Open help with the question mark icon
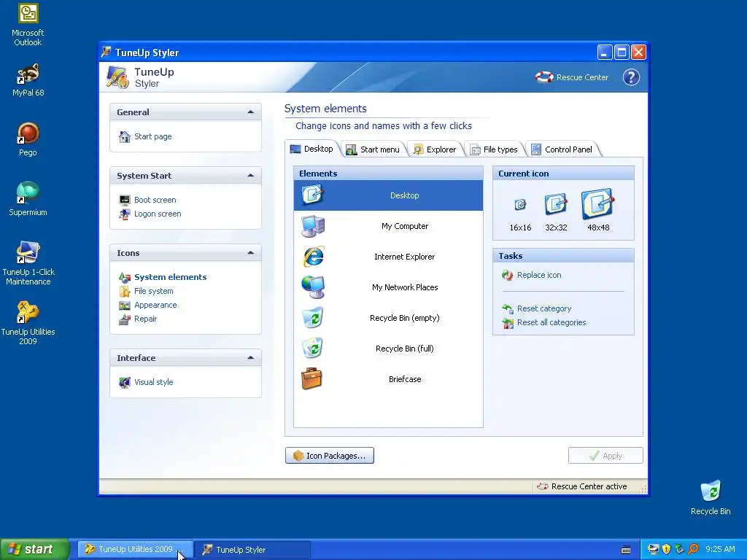The image size is (747, 560). pos(631,77)
